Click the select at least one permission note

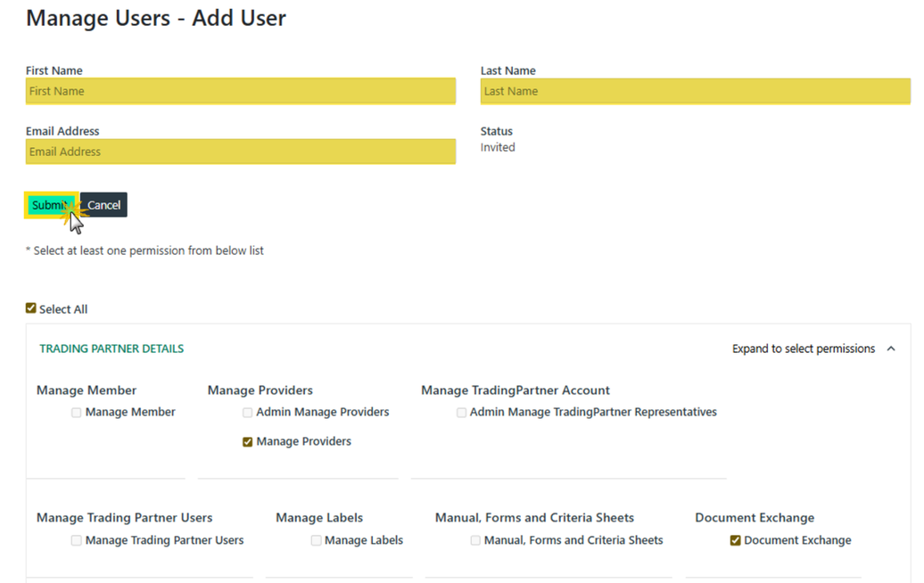(144, 250)
